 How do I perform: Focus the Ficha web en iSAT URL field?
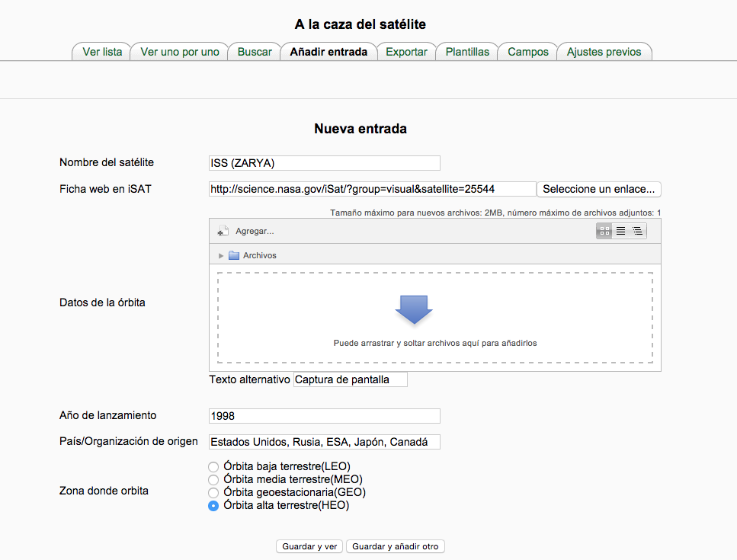[x=372, y=189]
